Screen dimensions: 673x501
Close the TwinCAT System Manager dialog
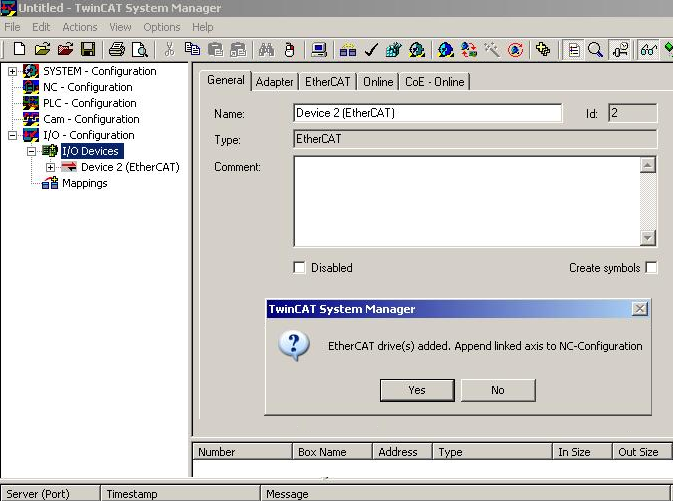coord(640,309)
